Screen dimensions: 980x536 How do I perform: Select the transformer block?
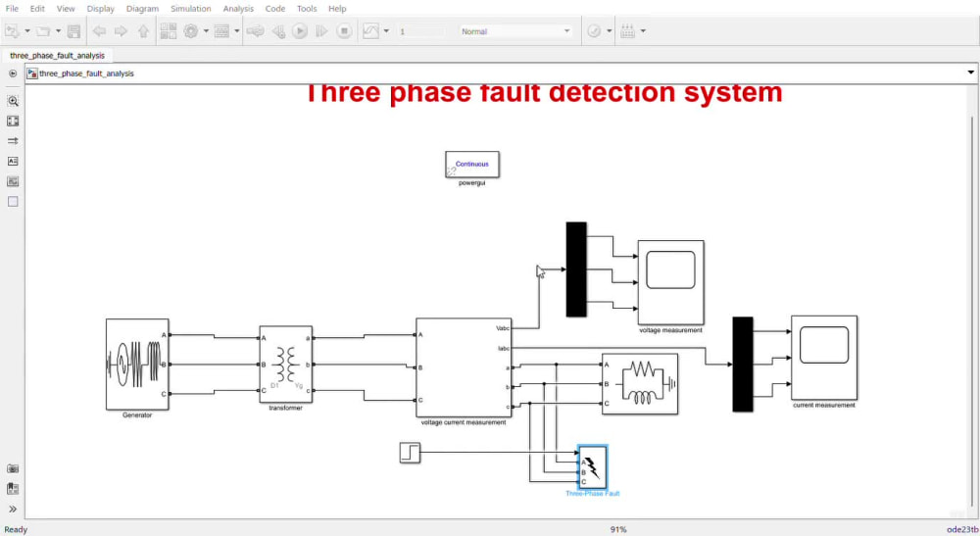tap(285, 365)
